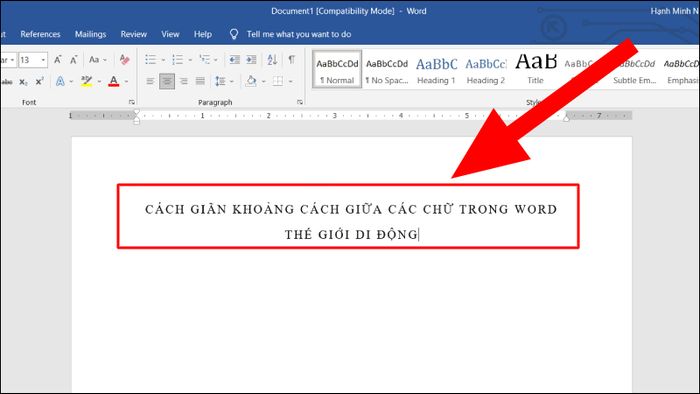Image resolution: width=700 pixels, height=394 pixels.
Task: Open the Mailings tab
Action: pyautogui.click(x=91, y=34)
